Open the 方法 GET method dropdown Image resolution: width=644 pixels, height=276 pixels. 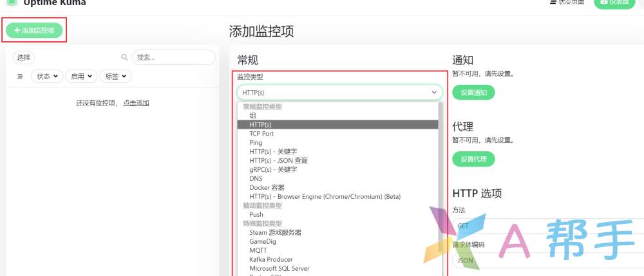click(x=548, y=226)
